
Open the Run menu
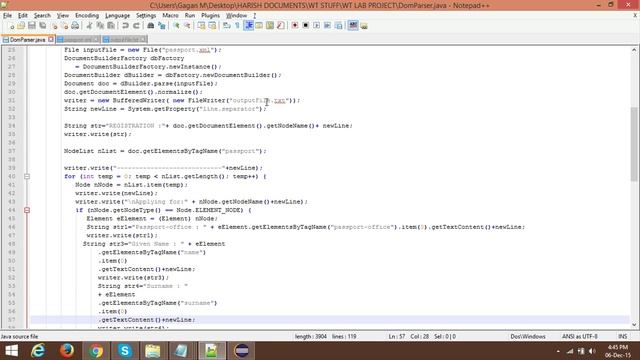click(190, 16)
